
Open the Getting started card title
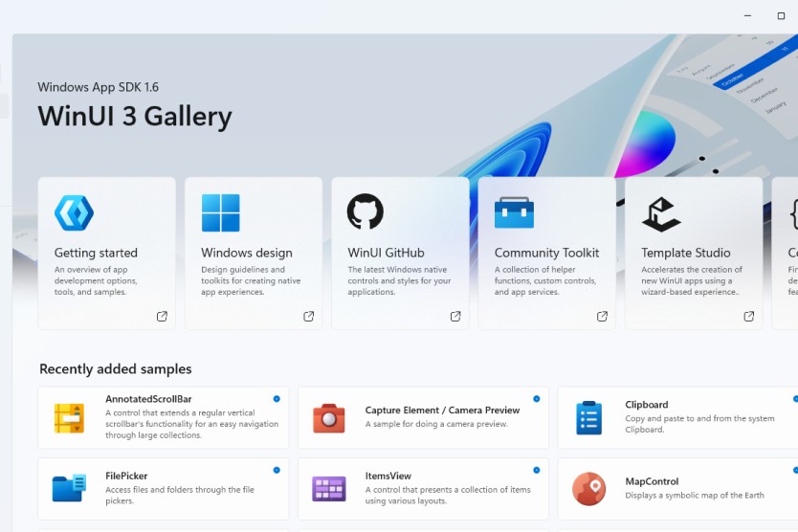click(x=96, y=253)
